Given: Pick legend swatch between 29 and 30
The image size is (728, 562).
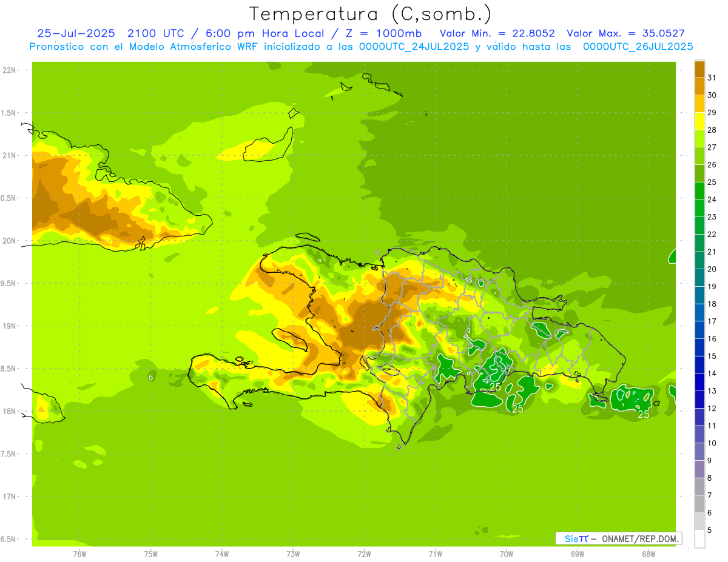Looking at the screenshot, I should (700, 104).
